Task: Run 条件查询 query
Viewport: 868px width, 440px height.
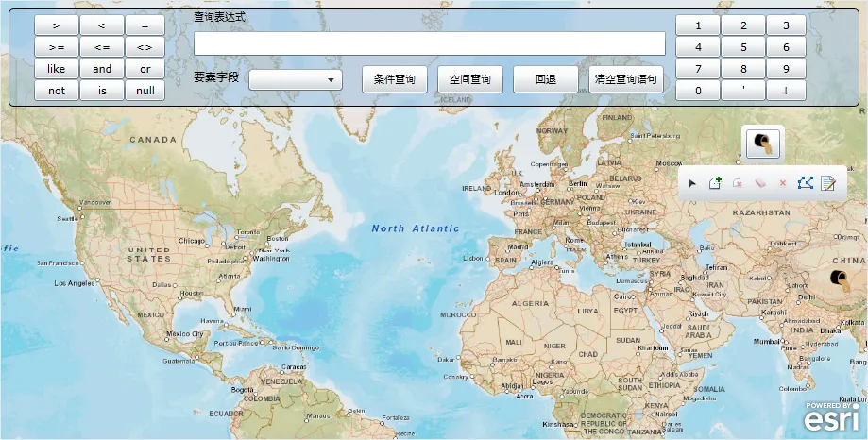Action: coord(395,79)
